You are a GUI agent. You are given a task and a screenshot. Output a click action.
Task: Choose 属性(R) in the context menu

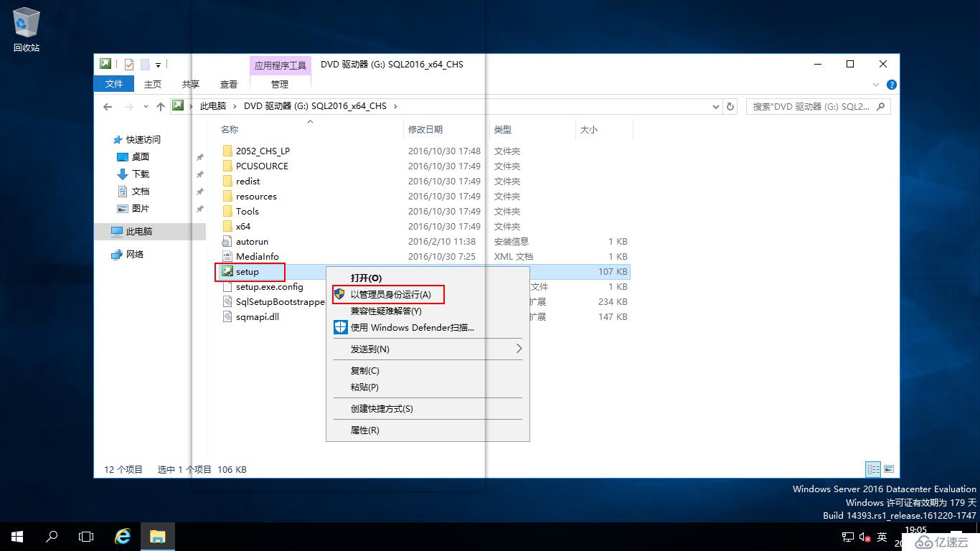(428, 430)
